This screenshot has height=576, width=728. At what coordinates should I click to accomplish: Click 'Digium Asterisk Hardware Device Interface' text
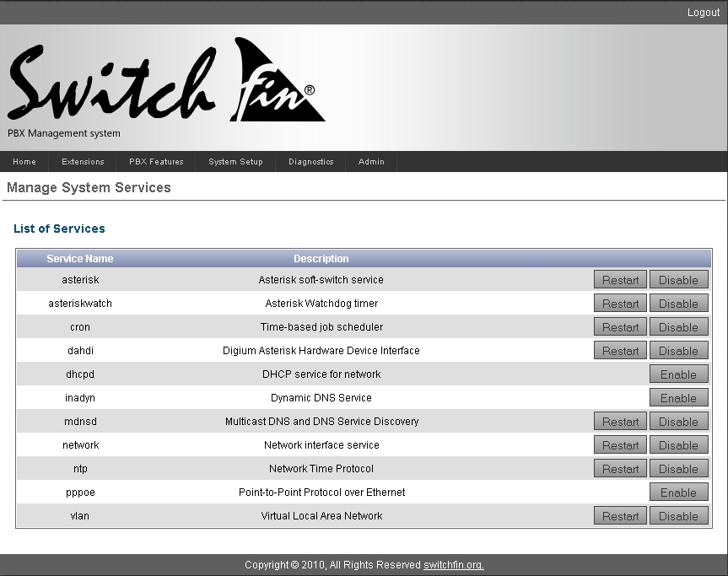(x=321, y=351)
